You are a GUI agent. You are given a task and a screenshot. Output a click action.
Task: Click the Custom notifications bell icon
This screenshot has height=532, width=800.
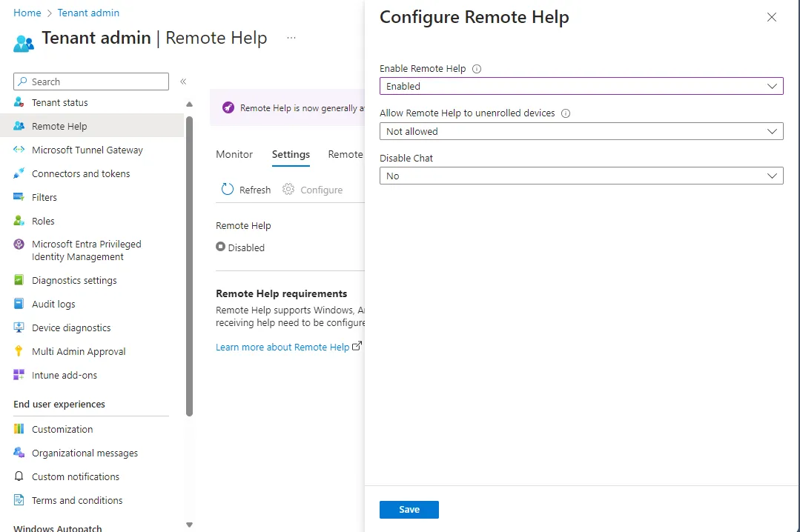click(19, 476)
